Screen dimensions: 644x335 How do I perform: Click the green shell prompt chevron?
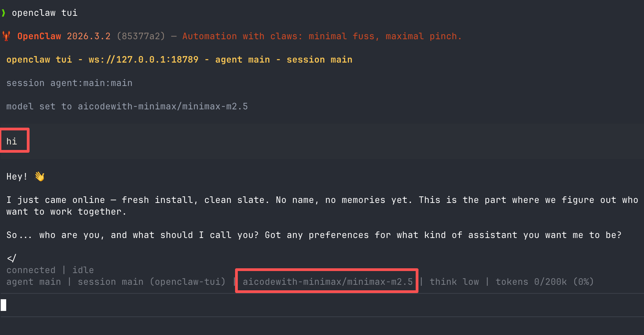(x=3, y=13)
